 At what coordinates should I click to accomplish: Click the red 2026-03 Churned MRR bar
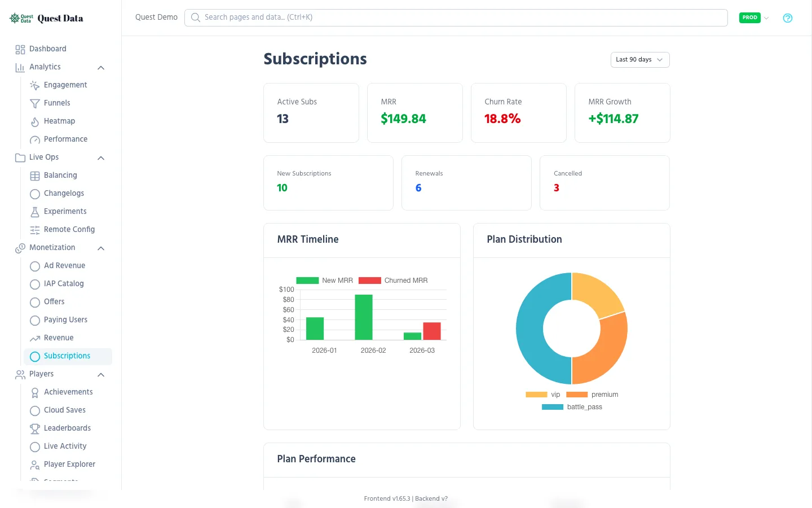point(432,331)
